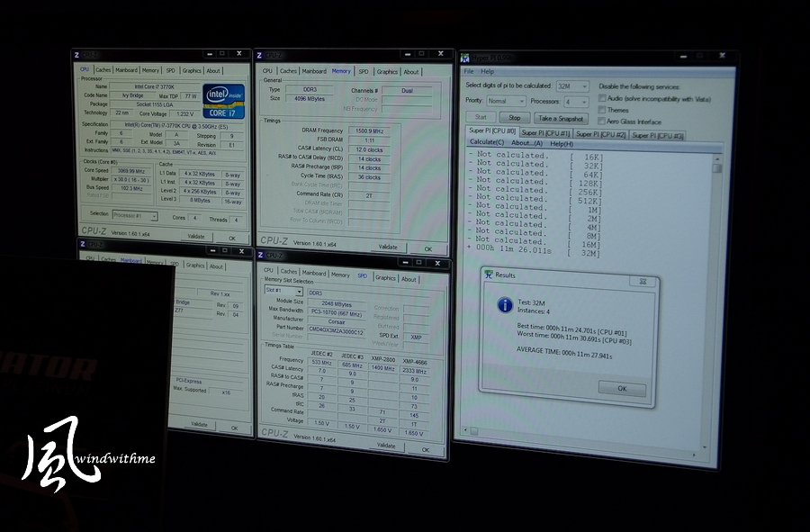This screenshot has height=532, width=810.
Task: Click the DRAM Frequency 1500.9 MHz field
Action: [369, 131]
